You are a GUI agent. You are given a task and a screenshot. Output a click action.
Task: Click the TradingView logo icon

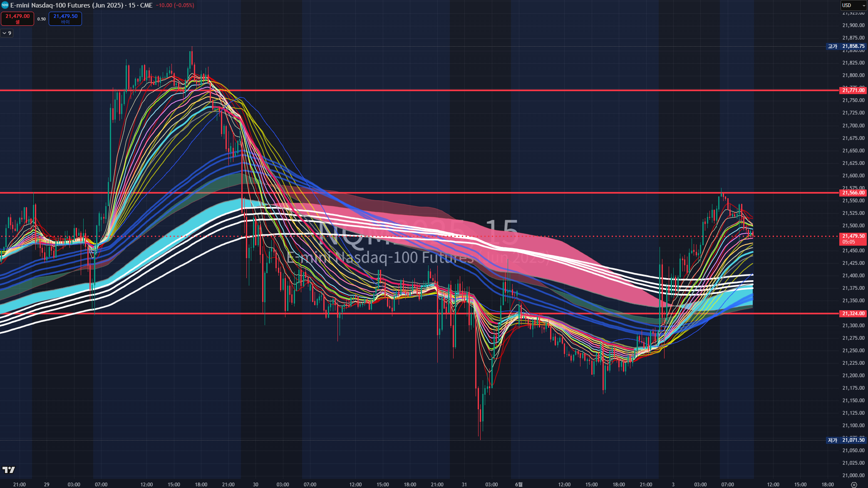(x=9, y=470)
